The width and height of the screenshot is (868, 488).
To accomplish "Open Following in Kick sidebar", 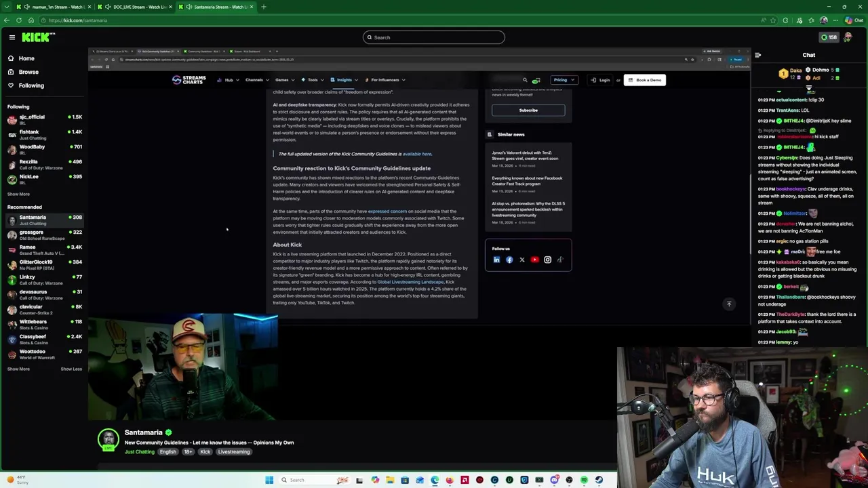I will tap(31, 85).
